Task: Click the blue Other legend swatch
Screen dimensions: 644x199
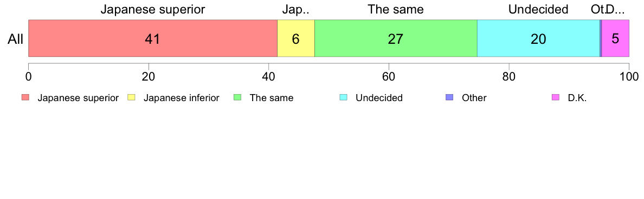Action: coord(450,98)
